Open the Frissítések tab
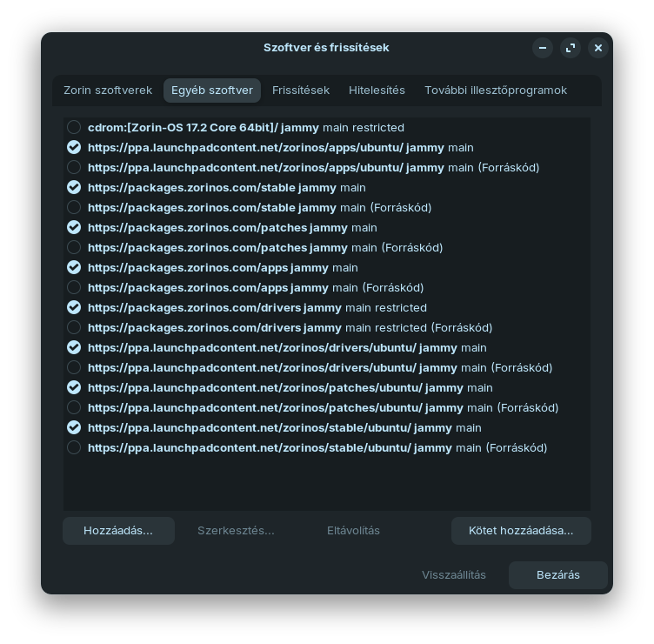Image resolution: width=654 pixels, height=644 pixels. tap(301, 91)
